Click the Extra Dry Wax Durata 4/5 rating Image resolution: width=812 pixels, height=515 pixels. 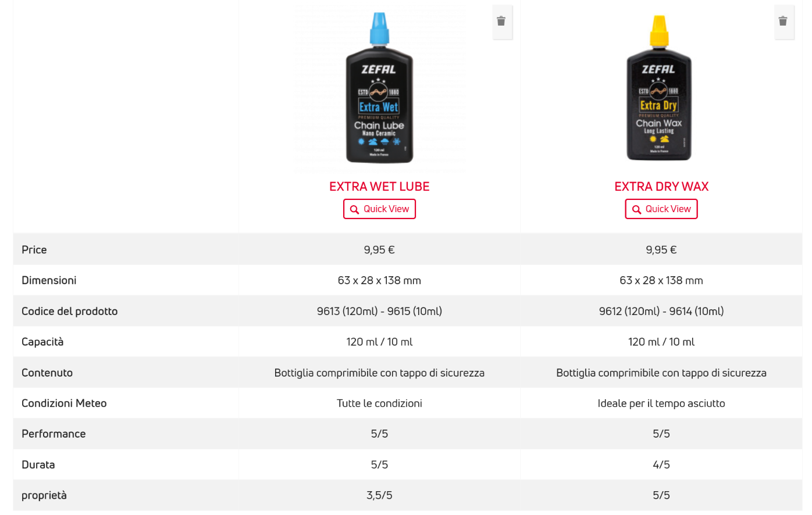(x=661, y=465)
